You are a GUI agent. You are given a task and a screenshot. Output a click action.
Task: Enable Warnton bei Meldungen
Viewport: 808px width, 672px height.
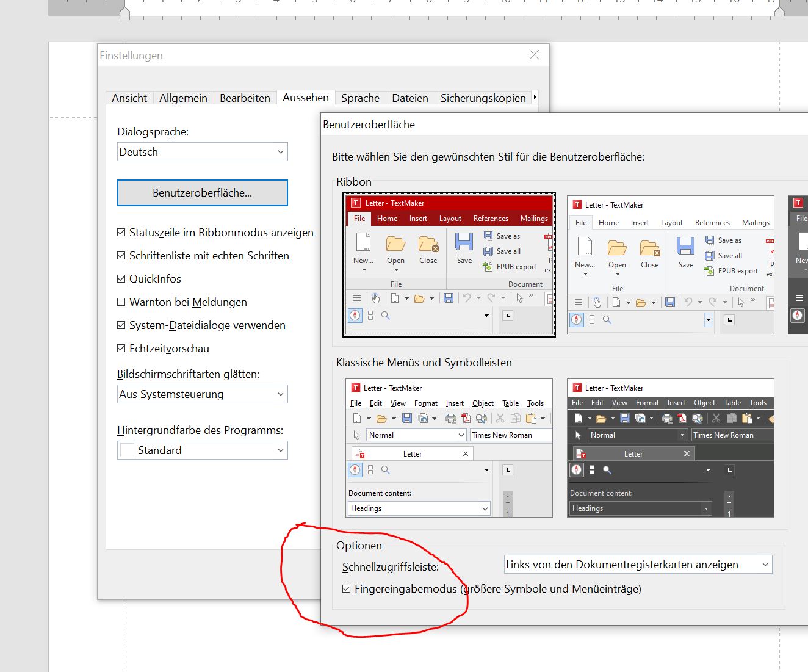tap(121, 302)
